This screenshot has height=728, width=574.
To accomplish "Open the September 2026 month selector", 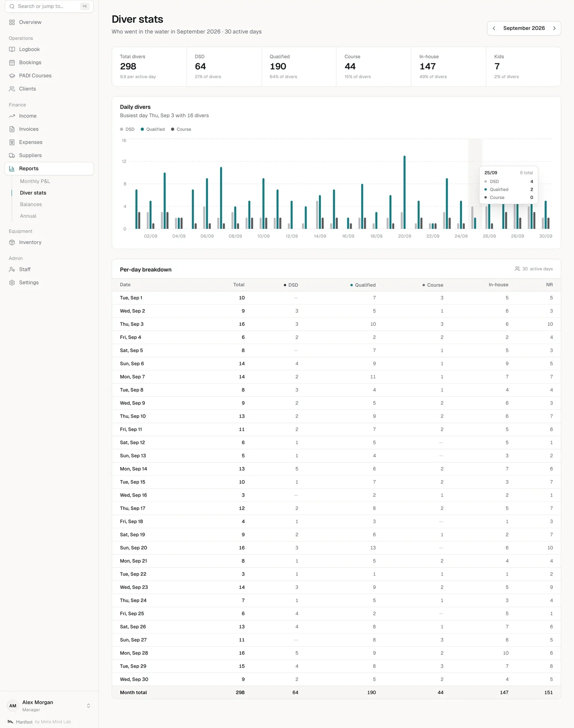I will pyautogui.click(x=524, y=28).
